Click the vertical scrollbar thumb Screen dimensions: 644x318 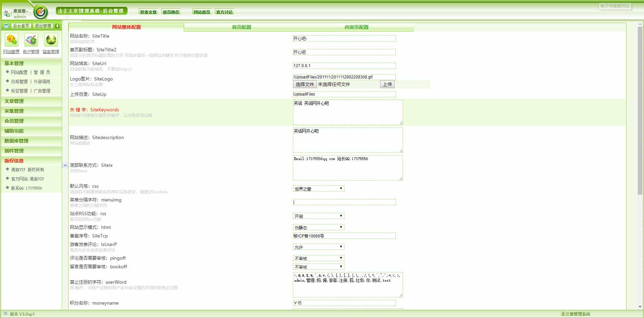coord(640,111)
